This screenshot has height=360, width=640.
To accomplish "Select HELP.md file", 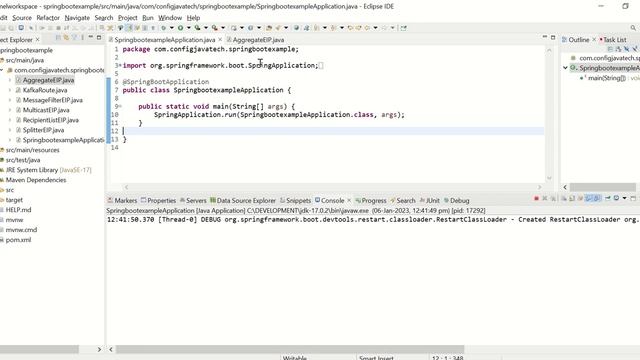I will (18, 210).
